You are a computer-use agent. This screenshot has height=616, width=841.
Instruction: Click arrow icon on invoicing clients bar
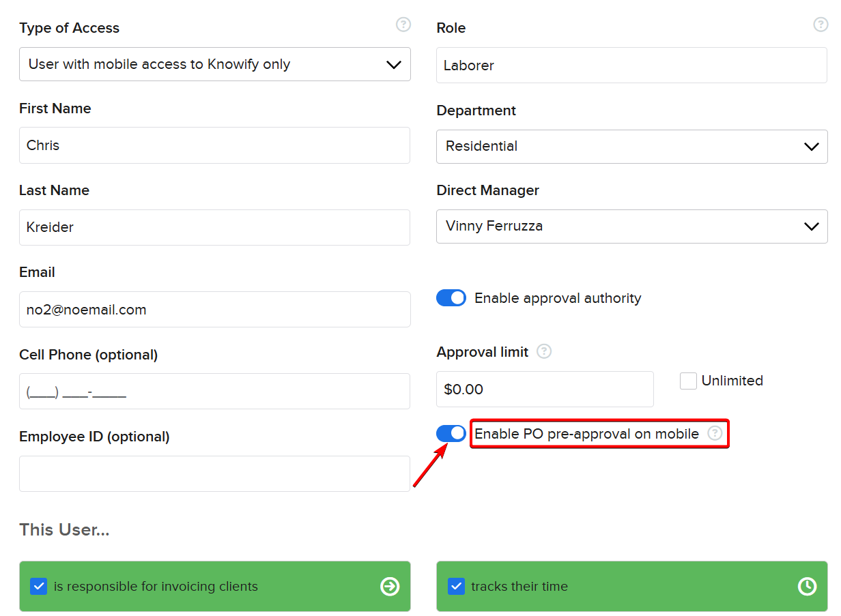click(x=390, y=586)
